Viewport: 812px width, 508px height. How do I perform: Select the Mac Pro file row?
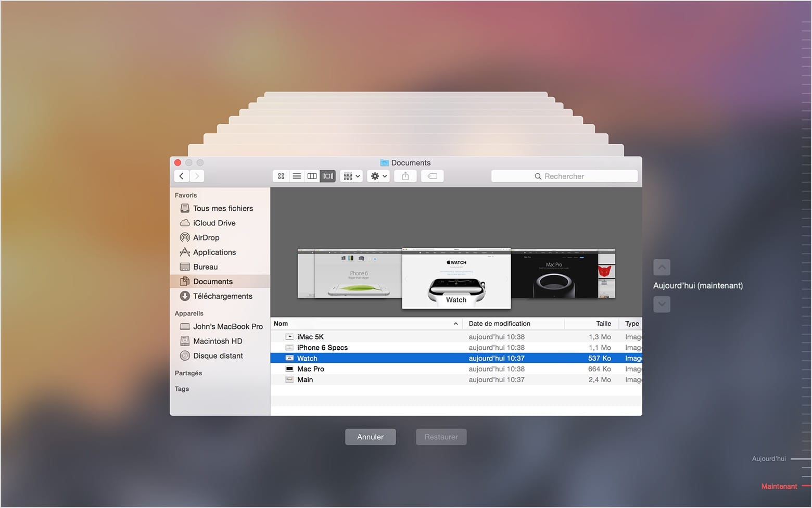(x=456, y=369)
